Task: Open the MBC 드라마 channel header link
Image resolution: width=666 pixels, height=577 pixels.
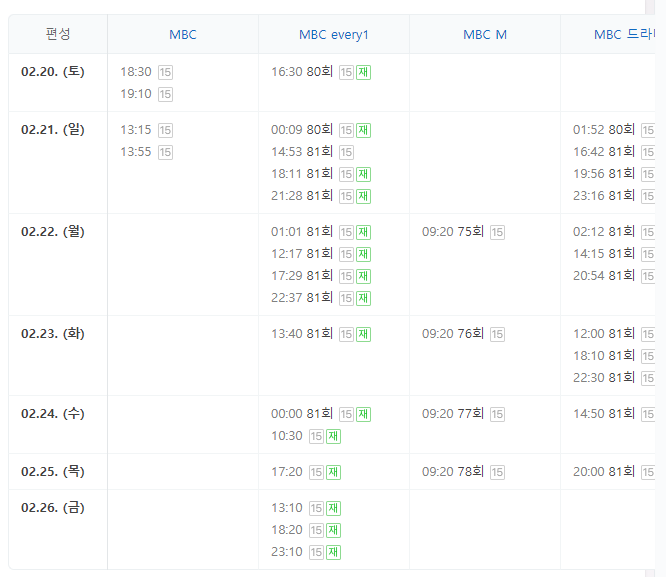Action: tap(624, 34)
